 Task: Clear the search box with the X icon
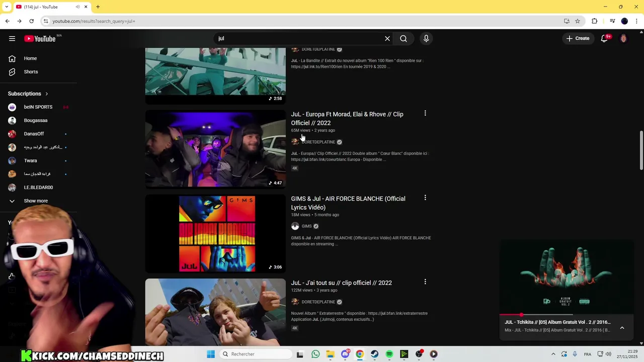coord(387,39)
